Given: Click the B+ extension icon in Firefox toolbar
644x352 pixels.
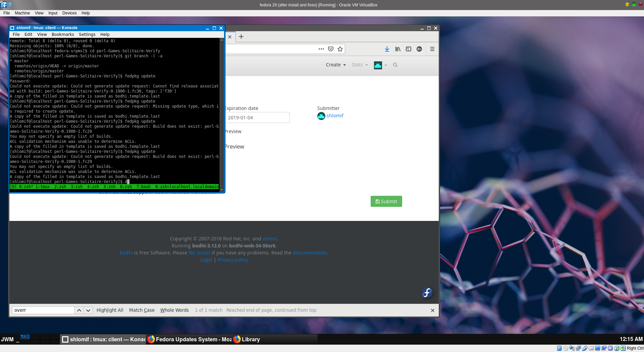Looking at the screenshot, I should (x=419, y=49).
